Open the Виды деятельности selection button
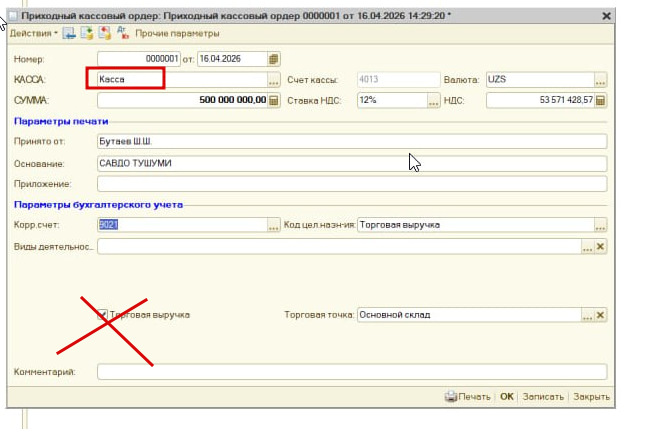The width and height of the screenshot is (646, 429). 587,246
